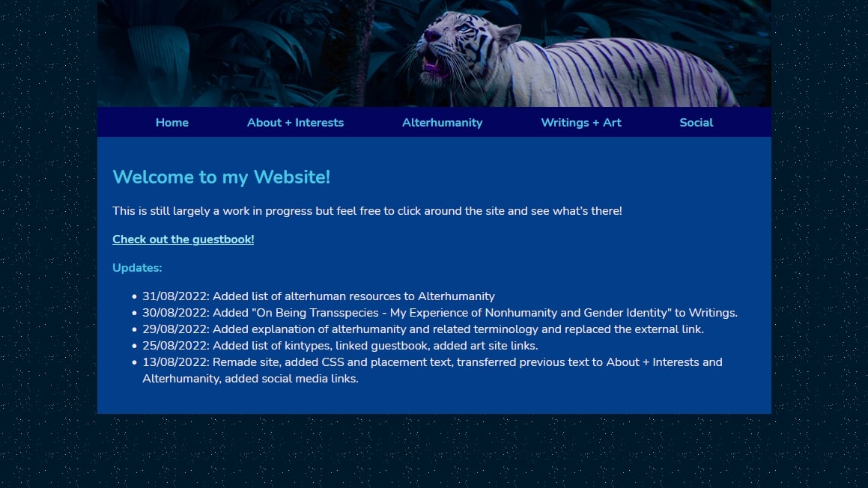Open Writings + Art from navigation

(581, 123)
